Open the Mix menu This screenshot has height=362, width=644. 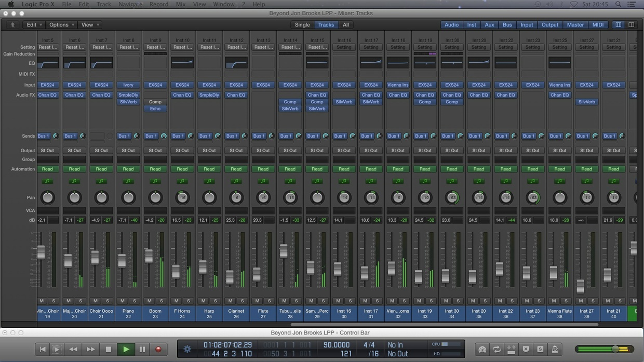tap(180, 4)
